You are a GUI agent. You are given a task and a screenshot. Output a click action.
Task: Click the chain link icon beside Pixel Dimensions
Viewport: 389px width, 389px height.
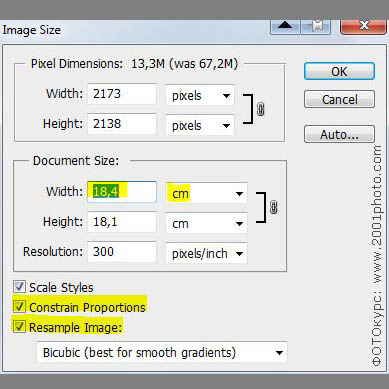(261, 109)
